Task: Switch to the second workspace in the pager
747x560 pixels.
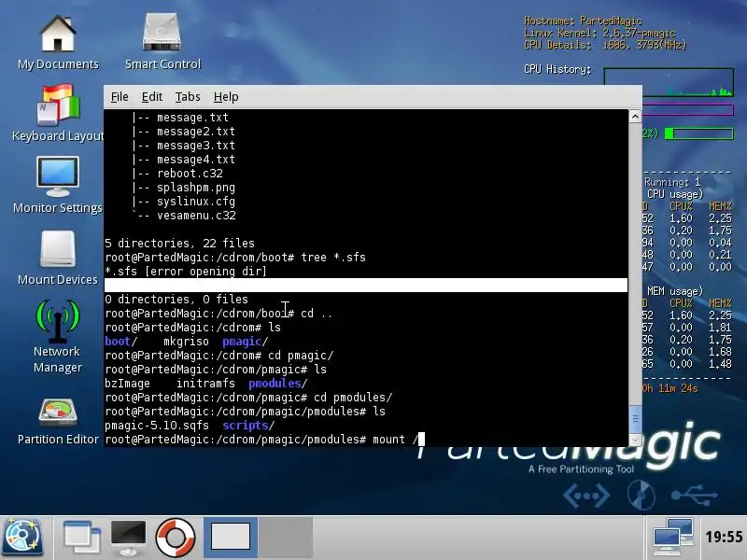Action: click(286, 538)
